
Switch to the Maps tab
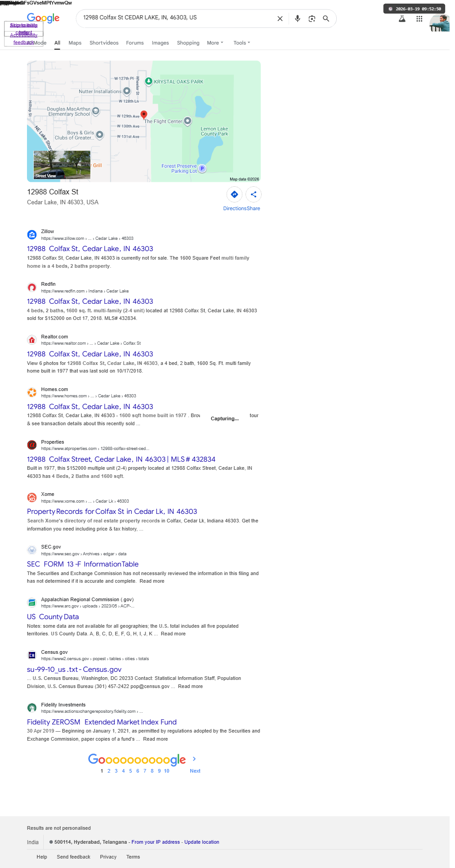tap(75, 43)
